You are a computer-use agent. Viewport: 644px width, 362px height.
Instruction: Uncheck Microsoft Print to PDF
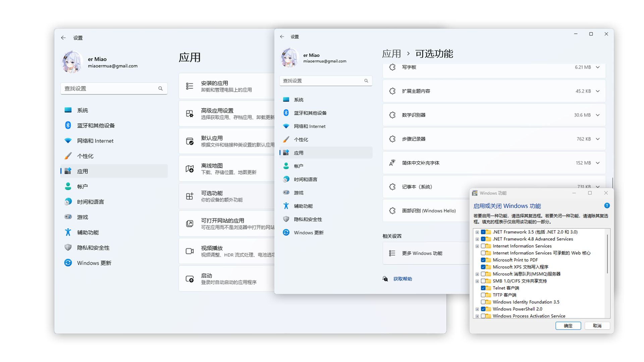click(x=483, y=260)
